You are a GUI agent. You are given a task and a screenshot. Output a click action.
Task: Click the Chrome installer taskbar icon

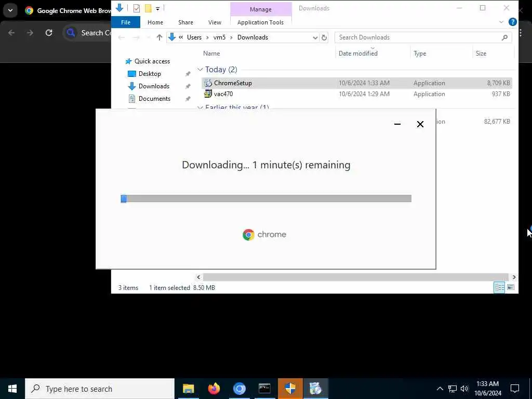[315, 389]
